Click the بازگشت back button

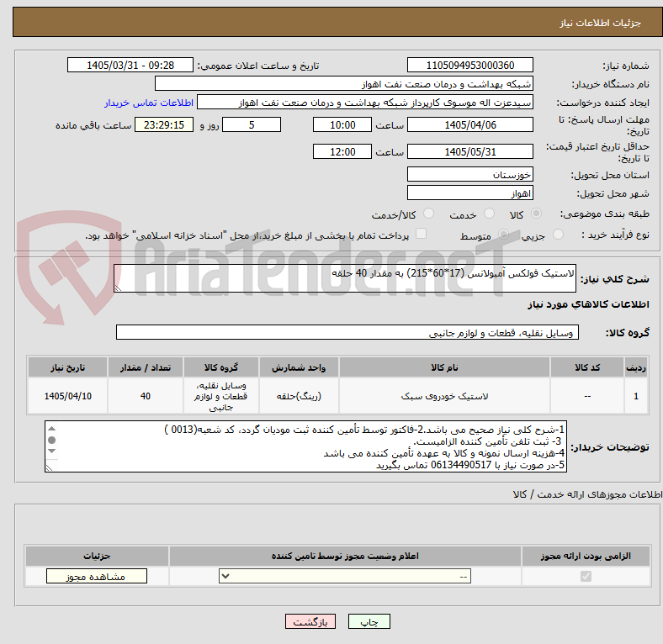310,621
